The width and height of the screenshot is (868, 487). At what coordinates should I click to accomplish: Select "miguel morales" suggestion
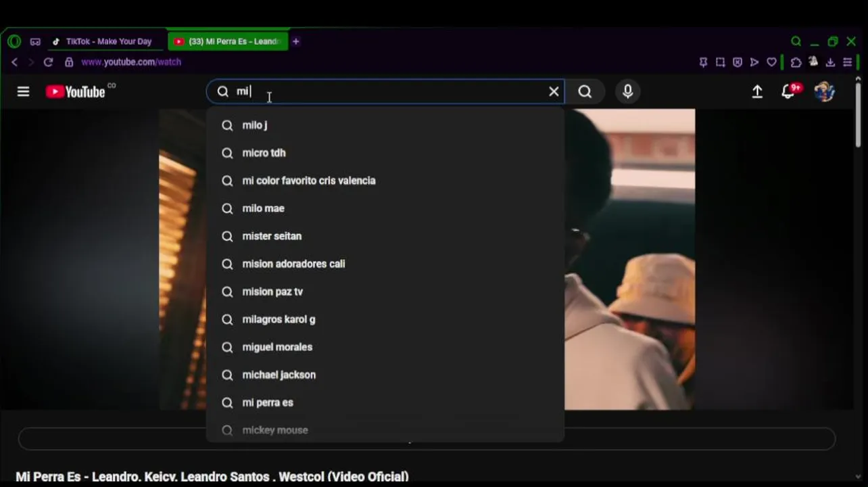pyautogui.click(x=385, y=347)
